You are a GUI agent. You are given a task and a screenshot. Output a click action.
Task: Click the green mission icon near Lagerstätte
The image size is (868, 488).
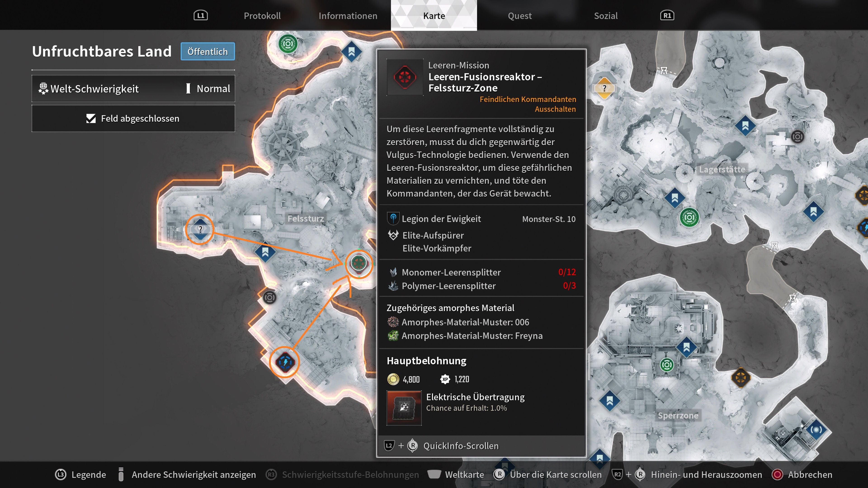[689, 217]
